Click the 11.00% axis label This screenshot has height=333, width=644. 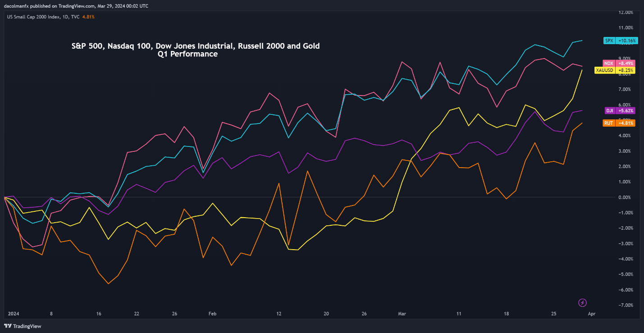tap(626, 27)
